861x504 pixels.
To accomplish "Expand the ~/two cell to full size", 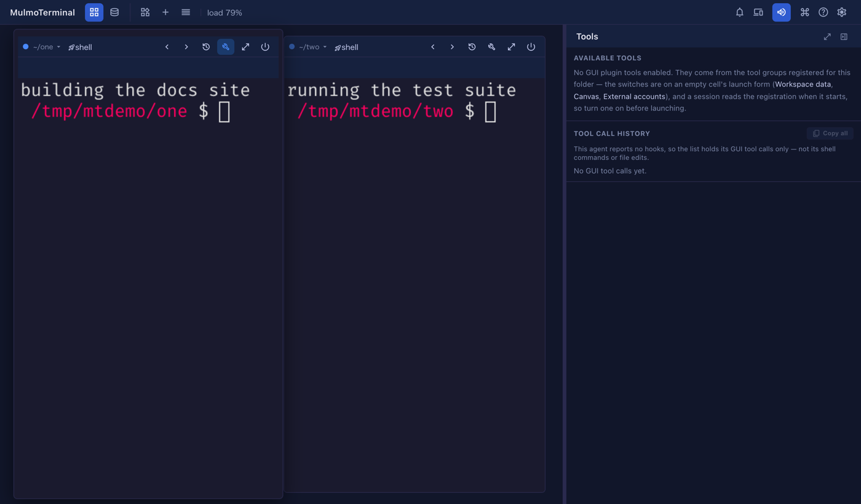I will point(511,47).
